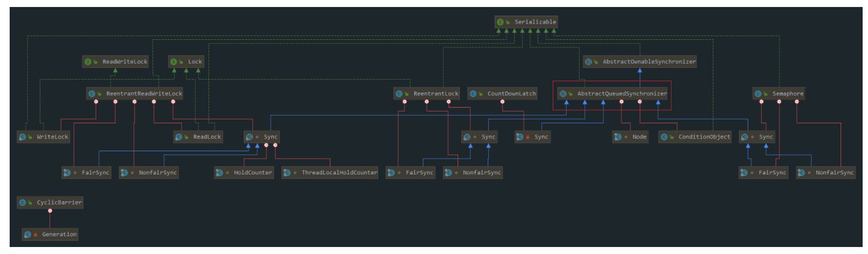Click the class icon beside ConditionObject
The height and width of the screenshot is (254, 868).
(x=664, y=137)
